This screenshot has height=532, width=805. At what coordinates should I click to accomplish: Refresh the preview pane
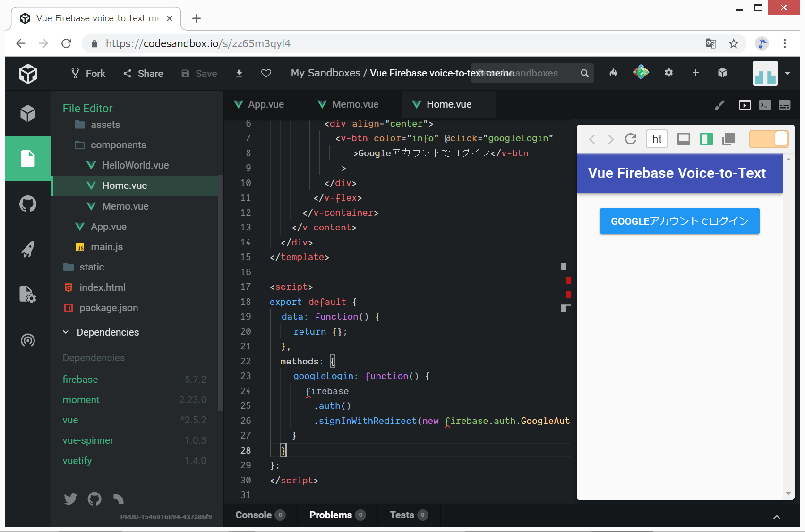(631, 139)
